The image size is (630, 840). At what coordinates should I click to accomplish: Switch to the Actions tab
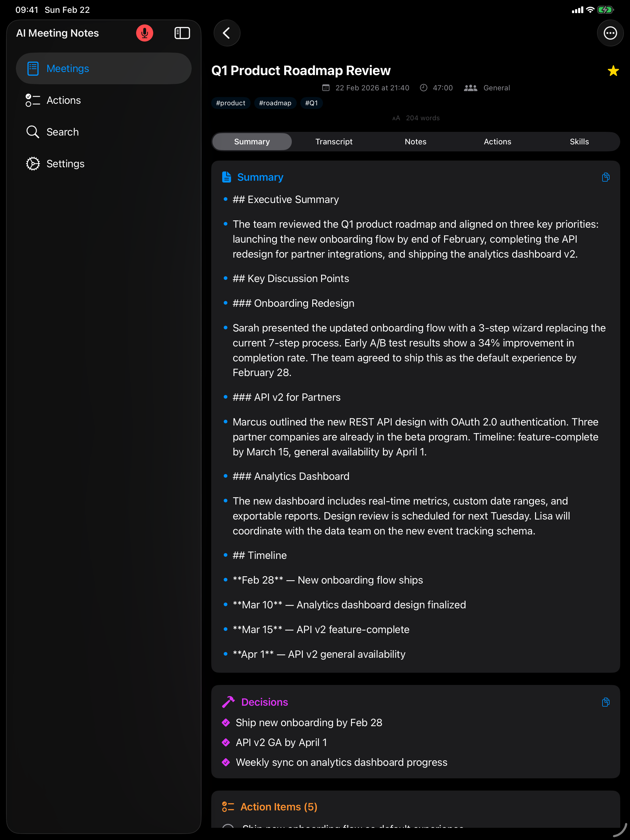498,142
